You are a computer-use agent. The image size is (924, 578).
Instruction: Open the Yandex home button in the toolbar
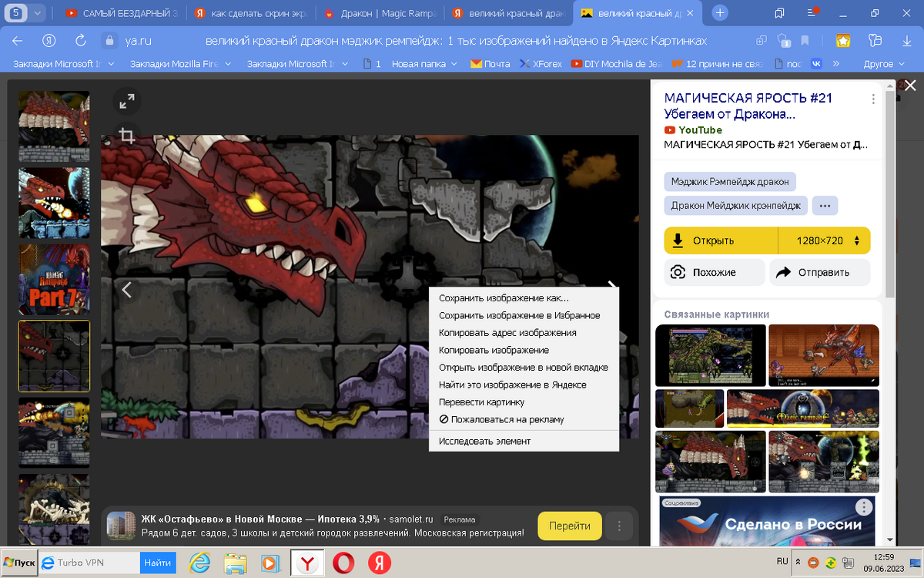(x=49, y=41)
